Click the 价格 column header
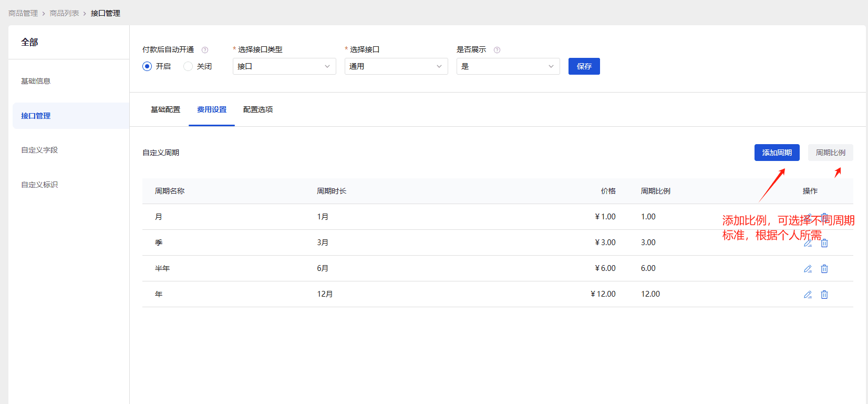Screen dimensions: 868x404 (x=608, y=191)
